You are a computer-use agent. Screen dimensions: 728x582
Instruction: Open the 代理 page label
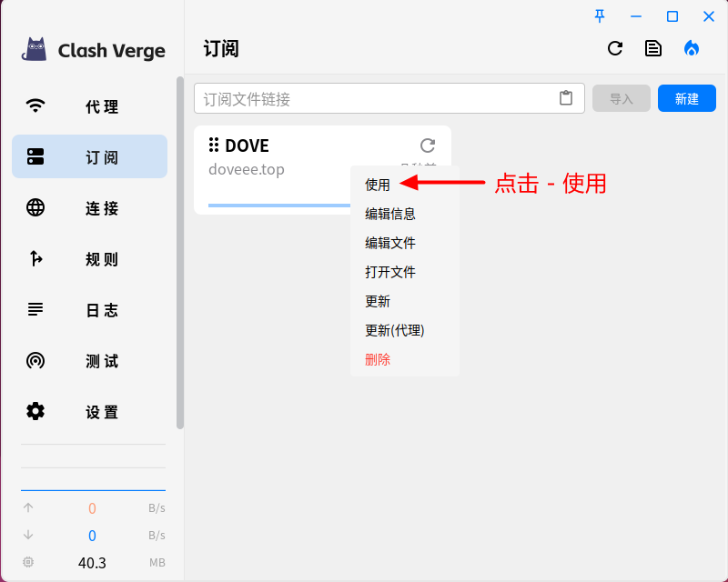[x=102, y=106]
